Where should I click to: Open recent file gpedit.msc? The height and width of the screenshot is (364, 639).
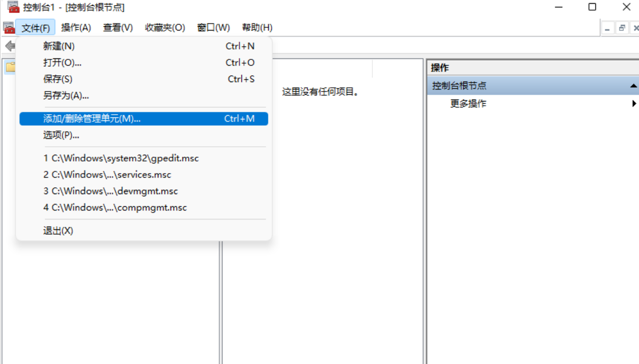(x=121, y=158)
